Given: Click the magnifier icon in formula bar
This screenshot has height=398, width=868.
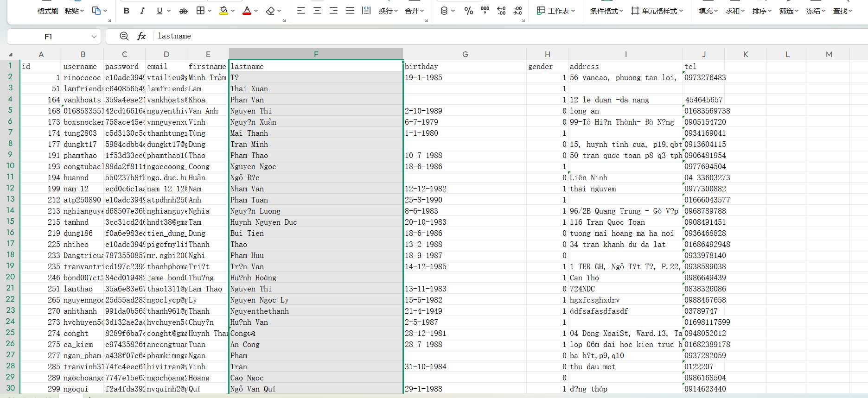Looking at the screenshot, I should [124, 36].
